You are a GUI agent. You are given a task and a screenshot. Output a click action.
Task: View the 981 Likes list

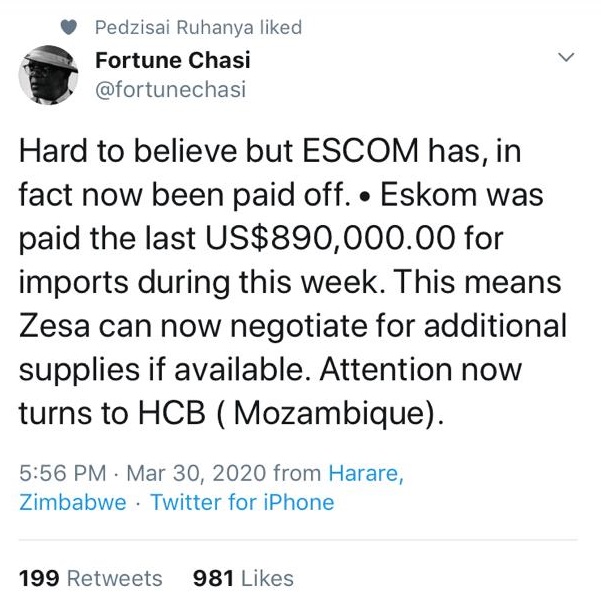pyautogui.click(x=243, y=578)
